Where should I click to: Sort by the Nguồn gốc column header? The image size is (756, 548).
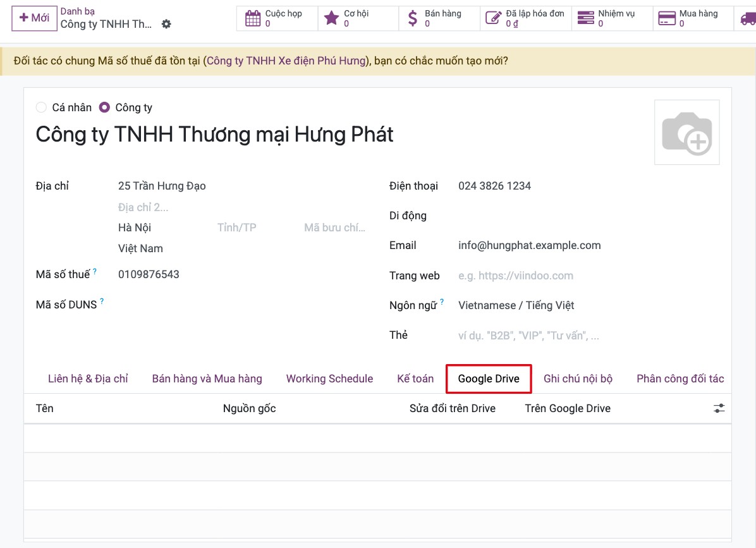[249, 409]
